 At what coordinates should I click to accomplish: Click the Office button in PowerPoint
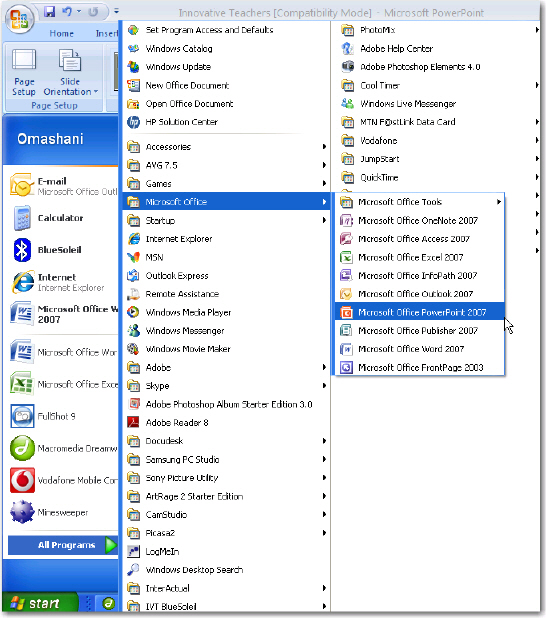19,19
